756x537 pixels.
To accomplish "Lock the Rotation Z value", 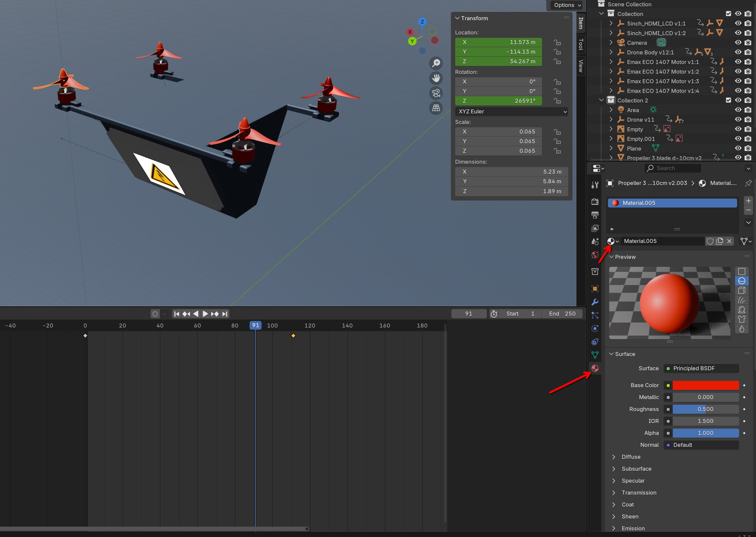I will point(558,101).
